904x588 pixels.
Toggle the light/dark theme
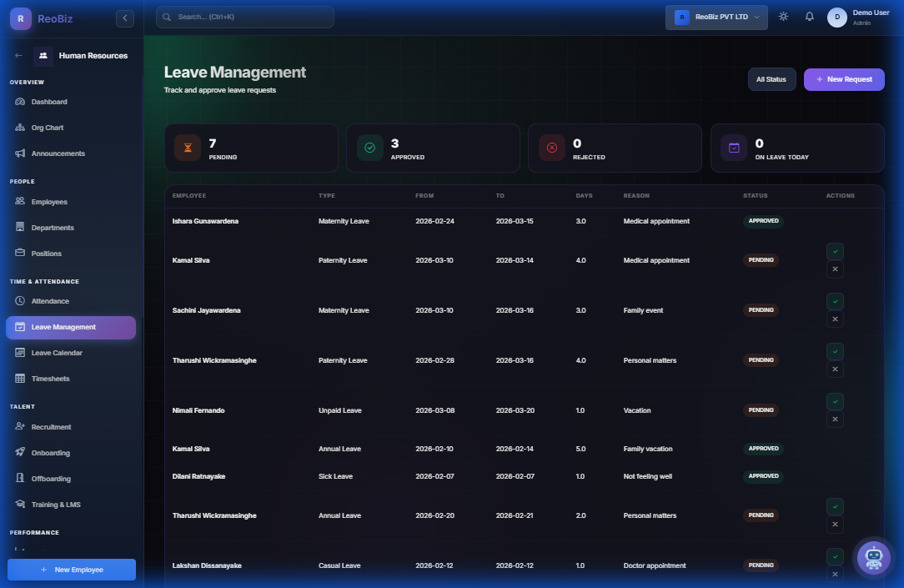pos(782,16)
